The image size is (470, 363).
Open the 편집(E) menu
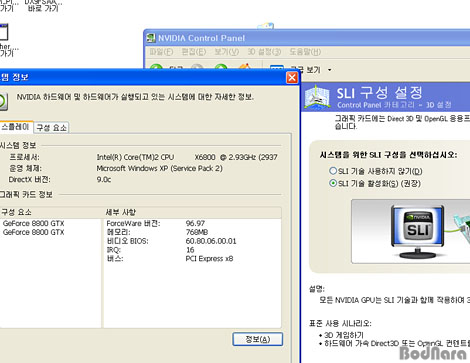click(x=194, y=52)
